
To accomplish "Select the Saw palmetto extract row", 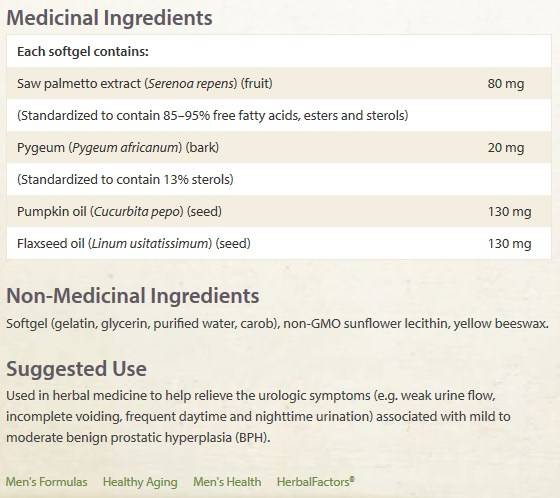I will tap(279, 83).
